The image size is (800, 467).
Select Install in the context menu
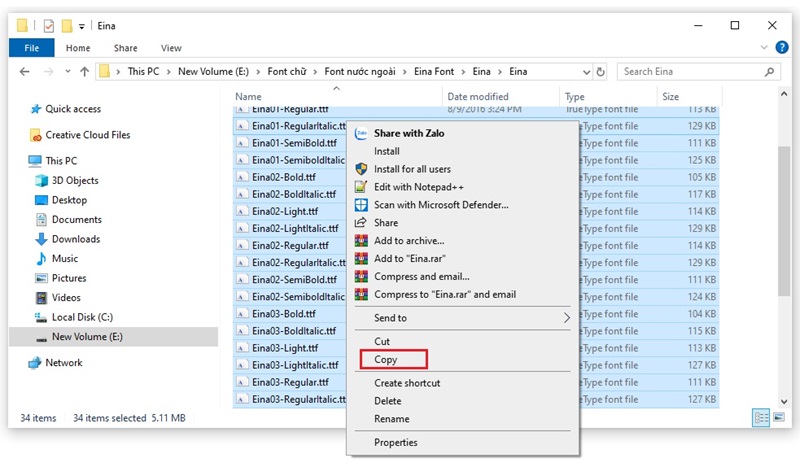(x=387, y=151)
